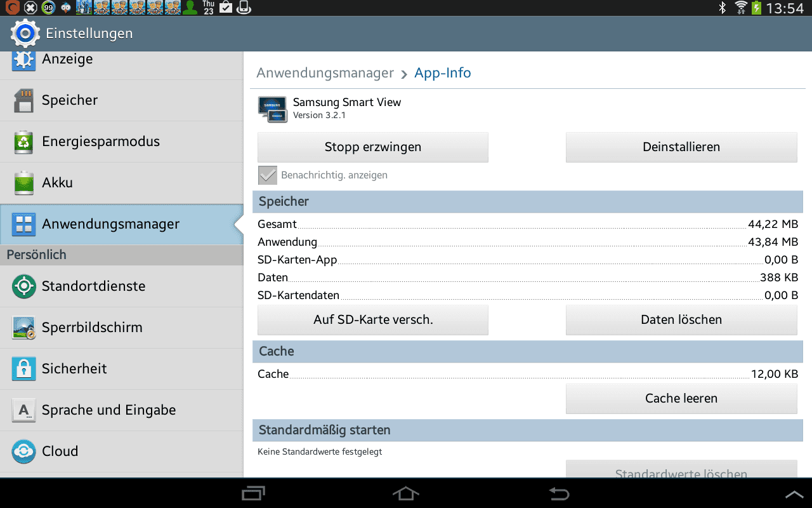
Task: Tap the Deinstallieren button
Action: point(681,147)
